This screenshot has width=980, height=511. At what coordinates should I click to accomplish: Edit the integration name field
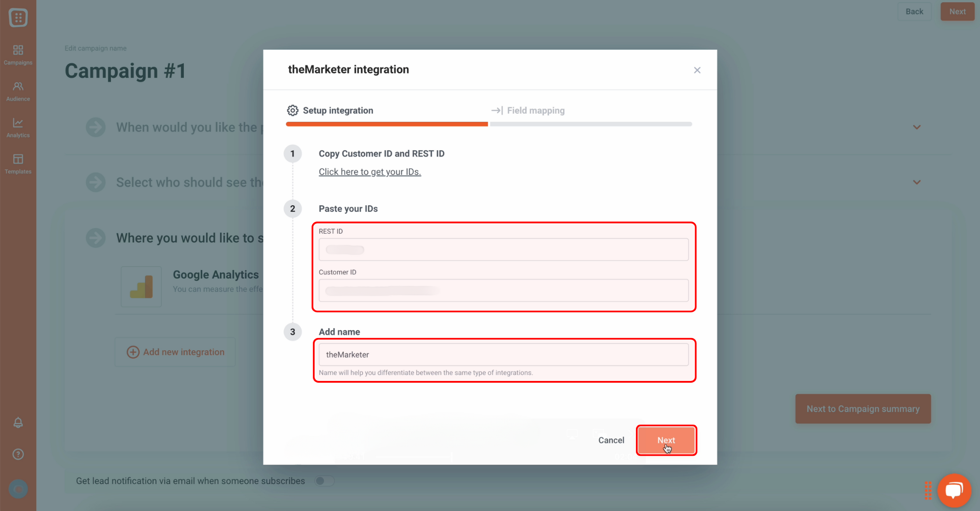pos(503,355)
